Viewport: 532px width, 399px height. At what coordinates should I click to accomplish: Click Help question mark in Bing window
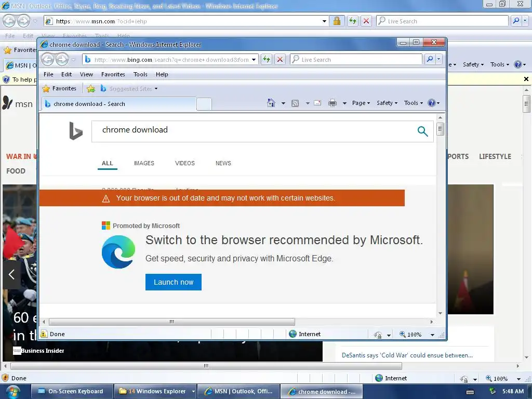coord(432,103)
